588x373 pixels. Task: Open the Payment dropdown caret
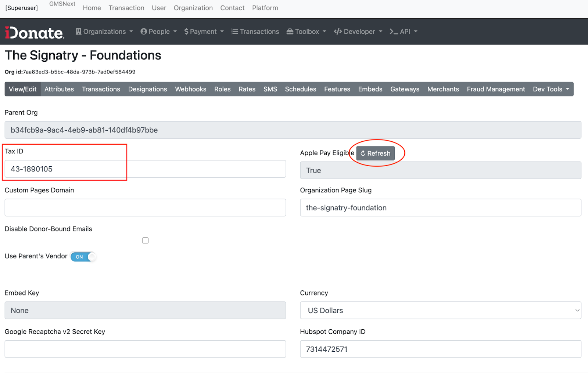[x=222, y=32]
